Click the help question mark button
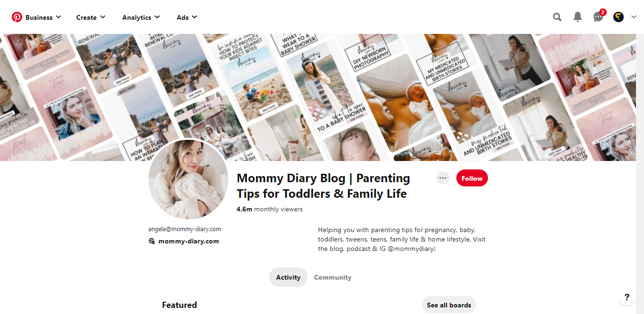Image resolution: width=644 pixels, height=314 pixels. tap(627, 297)
